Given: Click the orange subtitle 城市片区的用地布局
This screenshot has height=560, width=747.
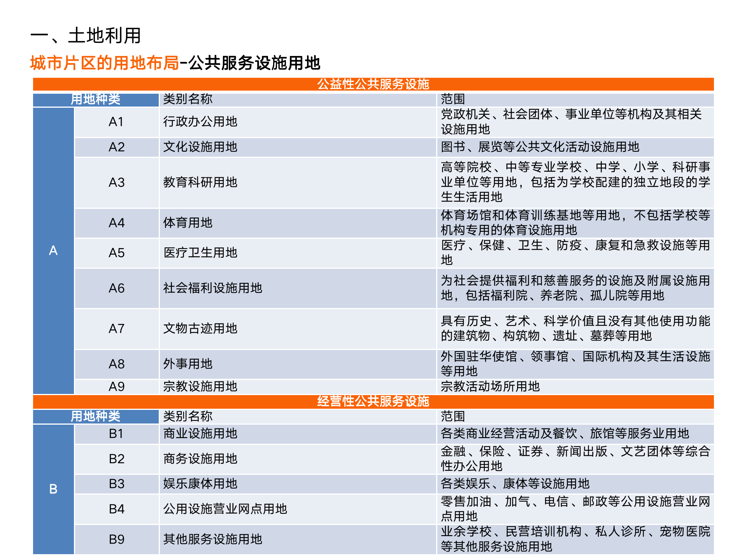Looking at the screenshot, I should (104, 63).
